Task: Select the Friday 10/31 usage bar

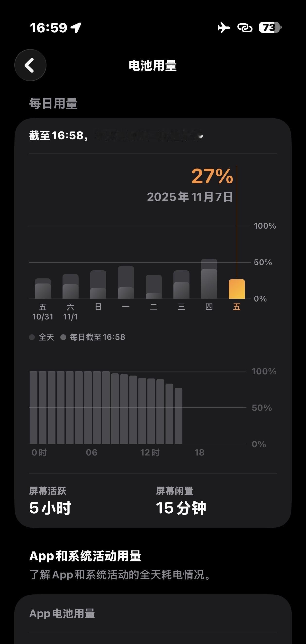Action: tap(43, 289)
